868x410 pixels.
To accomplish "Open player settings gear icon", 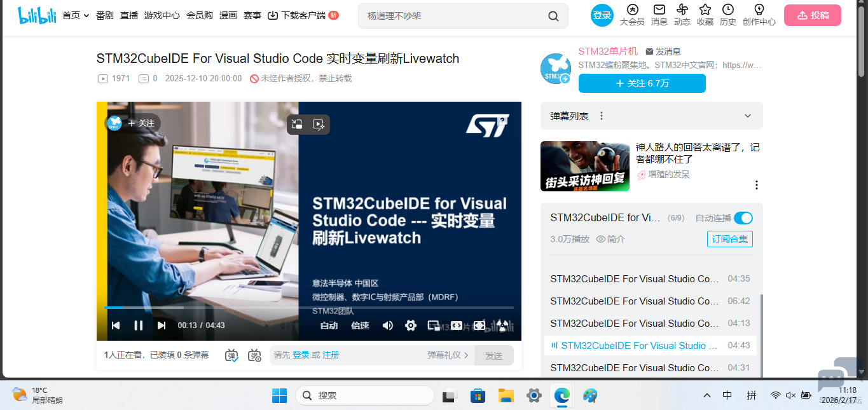I will 411,325.
